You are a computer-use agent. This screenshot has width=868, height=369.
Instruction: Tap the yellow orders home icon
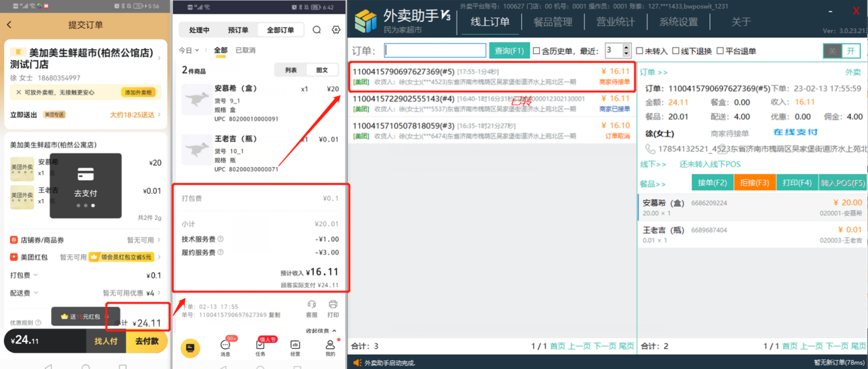click(190, 348)
